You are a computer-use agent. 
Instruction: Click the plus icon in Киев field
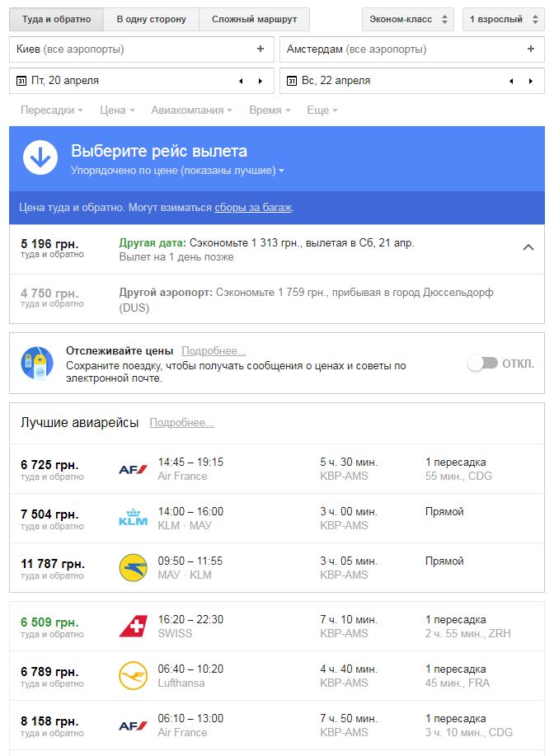click(261, 49)
